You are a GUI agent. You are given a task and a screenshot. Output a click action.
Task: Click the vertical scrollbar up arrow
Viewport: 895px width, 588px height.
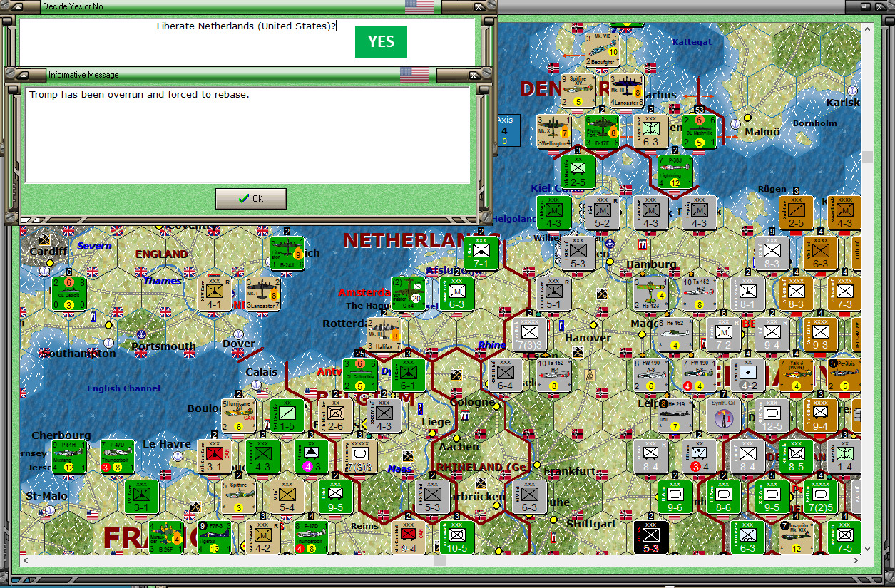click(x=867, y=29)
